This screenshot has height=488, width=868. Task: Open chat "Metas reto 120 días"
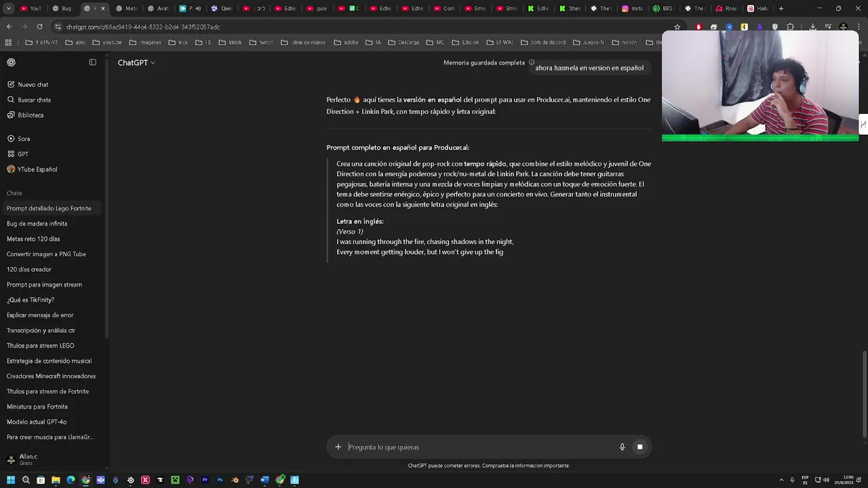[52, 239]
